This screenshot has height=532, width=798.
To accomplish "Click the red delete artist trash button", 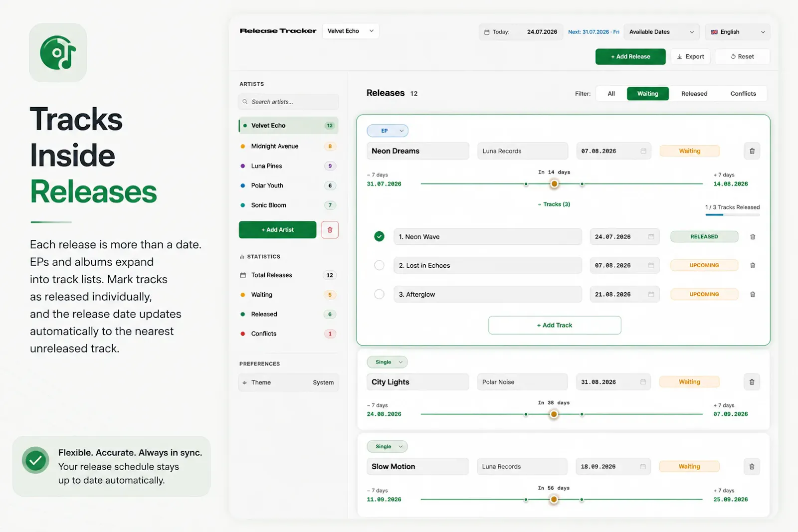I will tap(330, 230).
